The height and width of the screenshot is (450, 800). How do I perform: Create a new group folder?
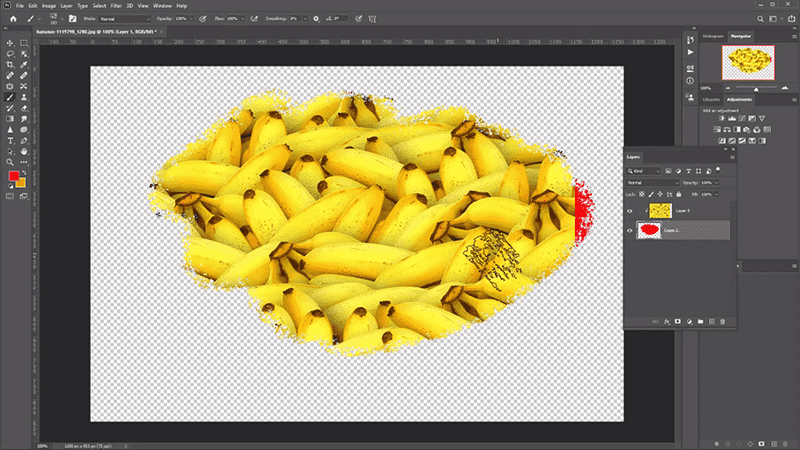(x=700, y=321)
